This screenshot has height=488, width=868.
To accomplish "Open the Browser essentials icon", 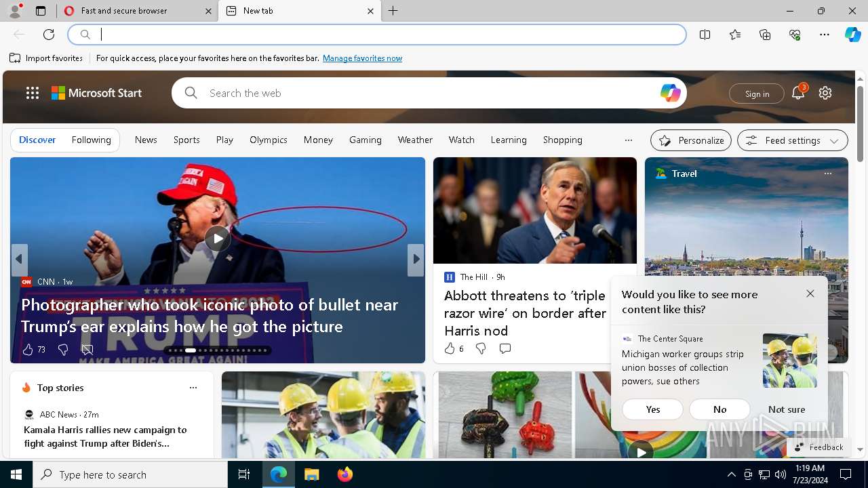I will click(795, 35).
